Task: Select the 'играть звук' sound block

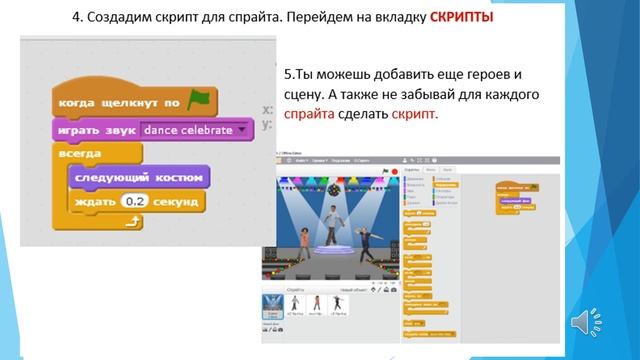Action: (x=153, y=130)
